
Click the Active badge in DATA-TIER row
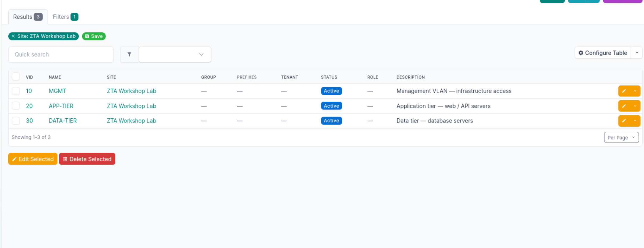[331, 121]
